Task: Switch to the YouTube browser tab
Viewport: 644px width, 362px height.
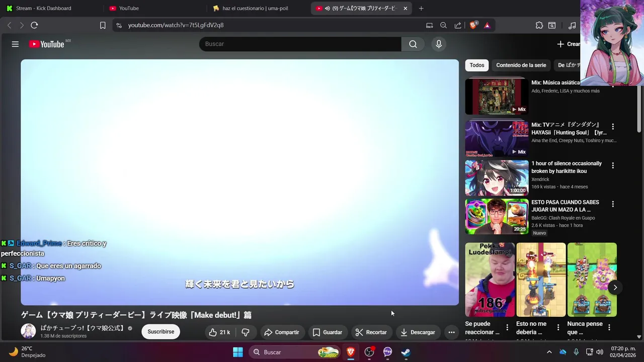Action: click(x=153, y=9)
